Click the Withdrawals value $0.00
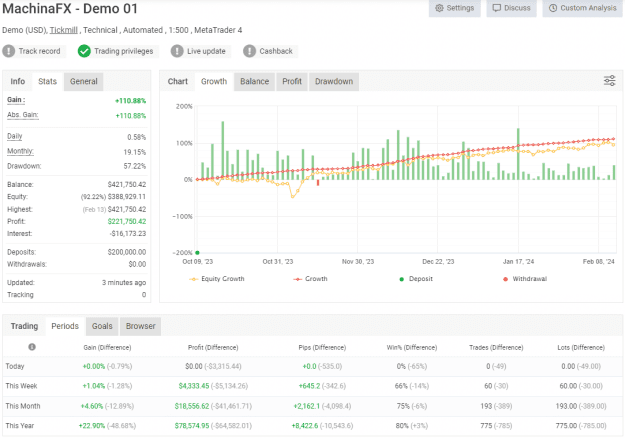Viewport: 625px width, 438px height. 137,264
